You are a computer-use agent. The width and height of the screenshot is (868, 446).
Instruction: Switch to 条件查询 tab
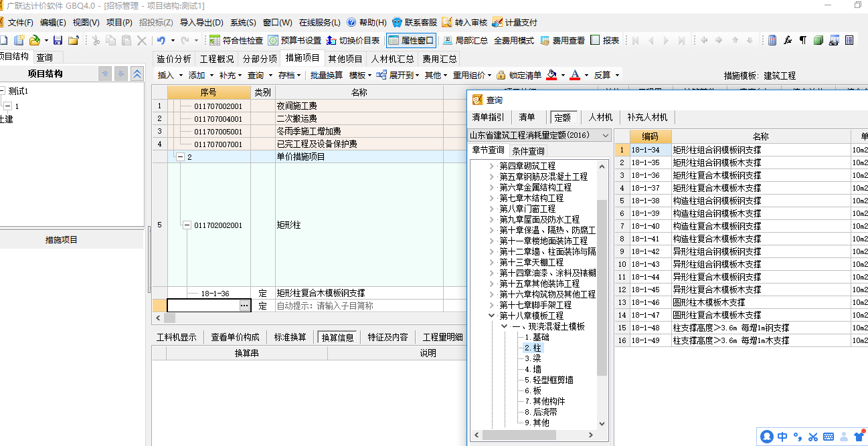[529, 151]
